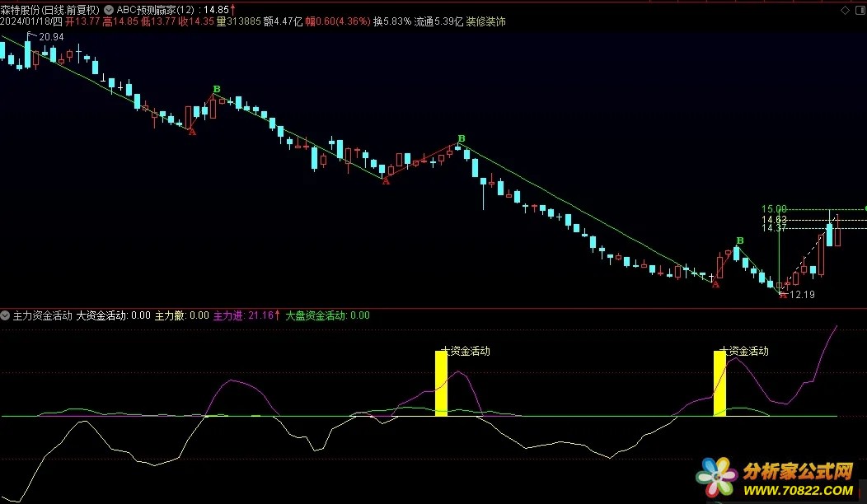This screenshot has width=867, height=504.
Task: Click the second red A marker
Action: click(x=386, y=181)
